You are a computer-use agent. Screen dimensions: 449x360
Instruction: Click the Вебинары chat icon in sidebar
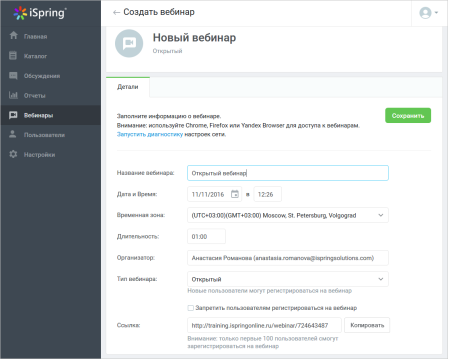13,115
